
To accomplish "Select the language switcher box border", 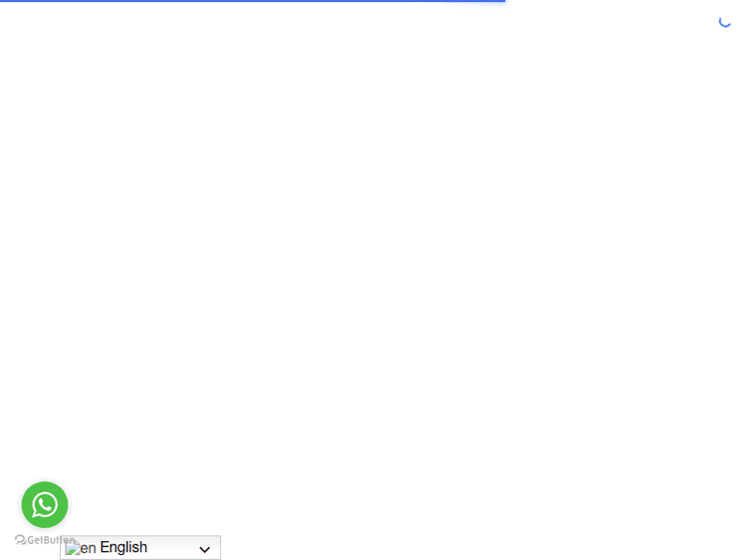I will coord(220,548).
